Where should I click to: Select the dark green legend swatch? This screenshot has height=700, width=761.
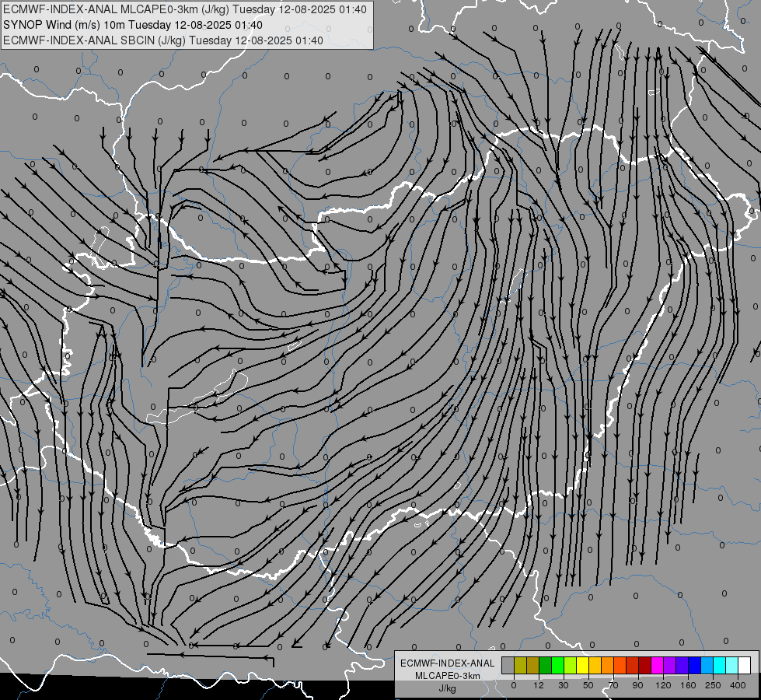[545, 665]
